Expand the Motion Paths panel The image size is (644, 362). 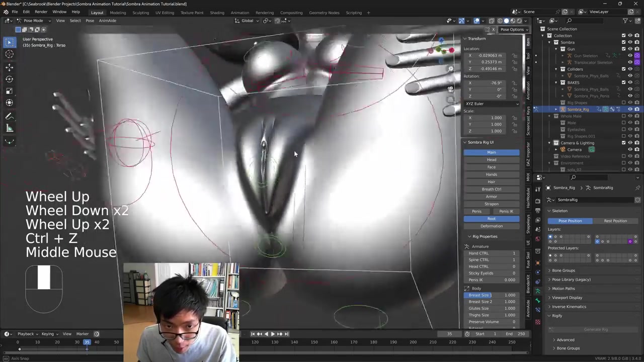pos(563,289)
